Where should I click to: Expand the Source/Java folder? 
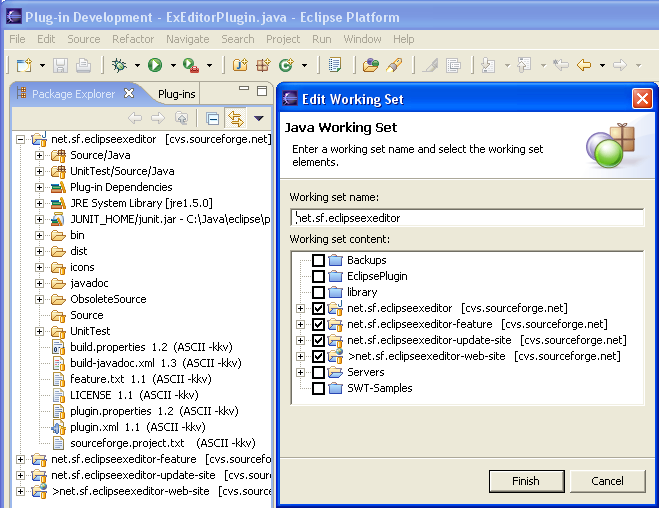point(40,155)
